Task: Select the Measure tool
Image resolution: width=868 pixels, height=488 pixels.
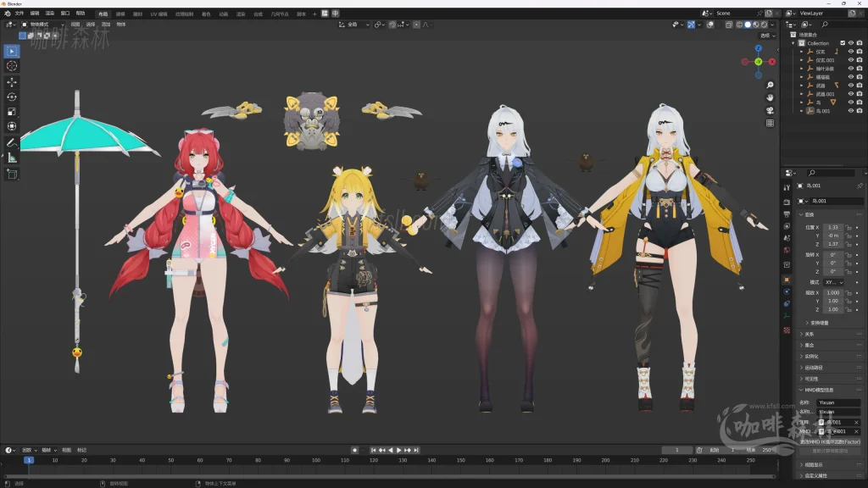Action: [x=12, y=158]
